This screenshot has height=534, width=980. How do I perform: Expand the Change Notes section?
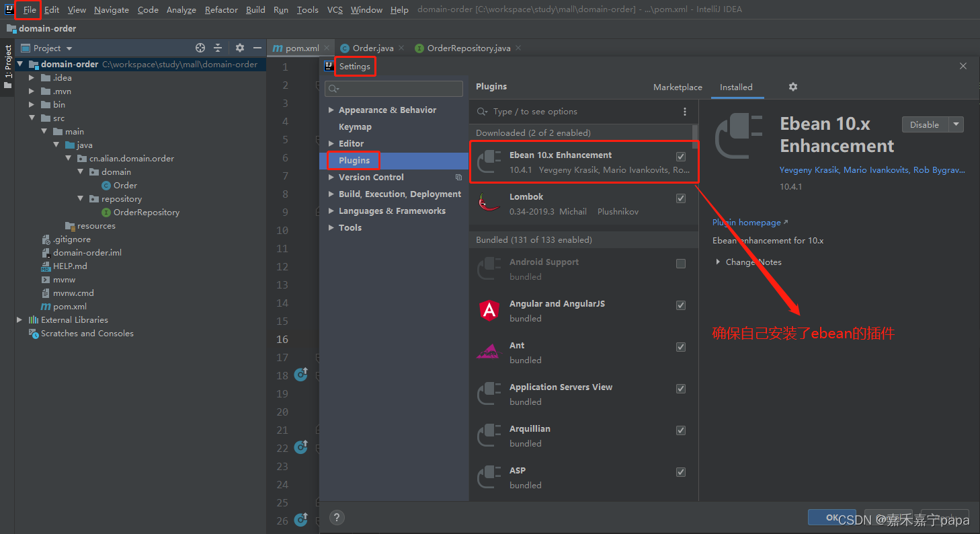pyautogui.click(x=718, y=262)
